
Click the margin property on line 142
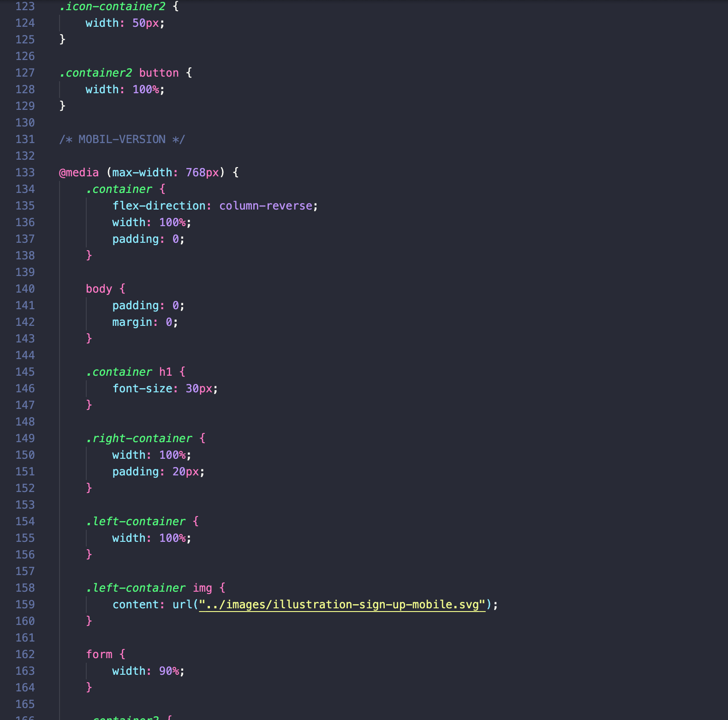[132, 322]
